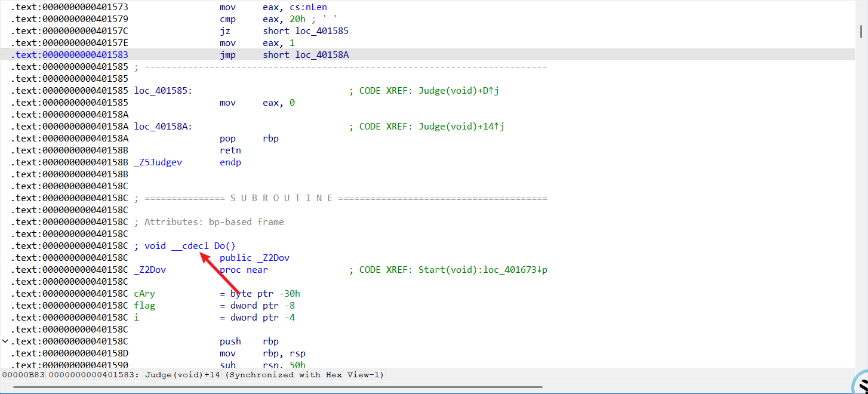Select the public _Z2Dov directive
The width and height of the screenshot is (868, 394).
(x=254, y=258)
